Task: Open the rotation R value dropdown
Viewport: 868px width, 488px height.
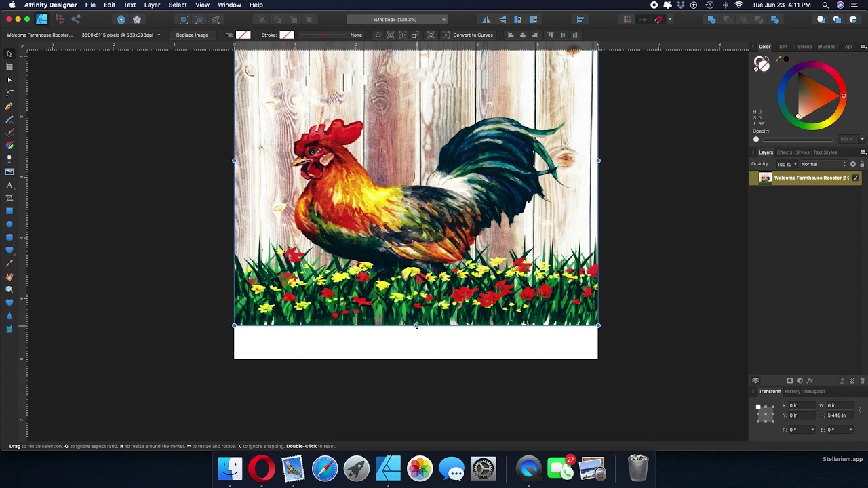Action: [x=812, y=430]
